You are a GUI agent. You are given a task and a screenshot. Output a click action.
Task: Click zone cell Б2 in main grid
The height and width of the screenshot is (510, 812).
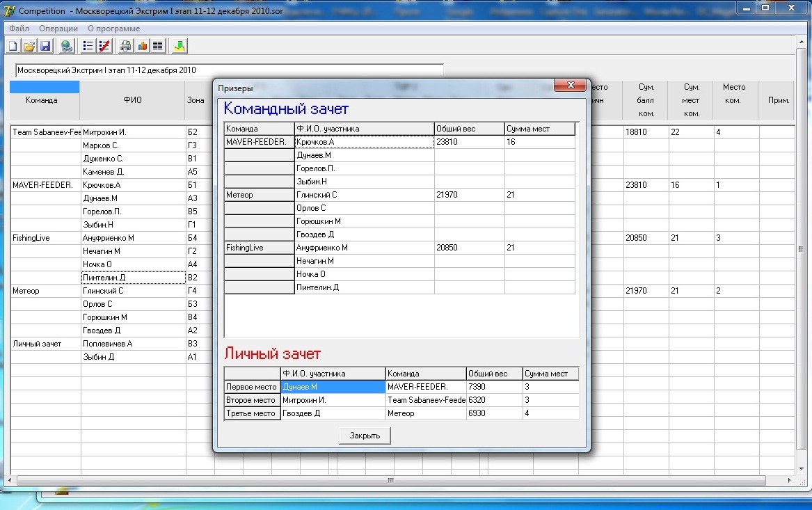click(x=200, y=132)
